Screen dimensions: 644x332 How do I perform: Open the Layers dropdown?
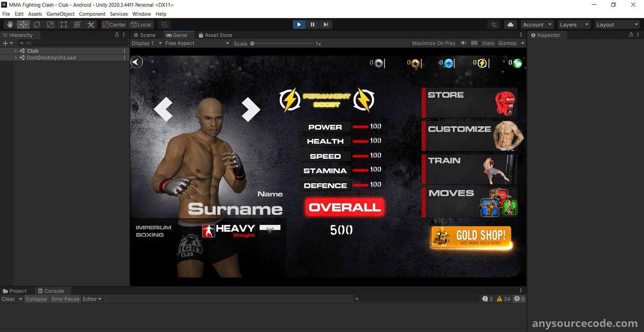point(574,25)
